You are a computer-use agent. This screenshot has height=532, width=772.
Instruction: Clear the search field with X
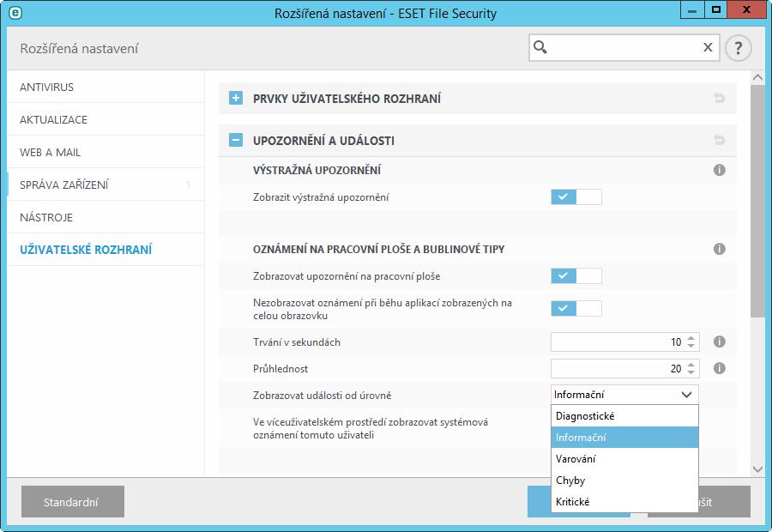tap(708, 47)
